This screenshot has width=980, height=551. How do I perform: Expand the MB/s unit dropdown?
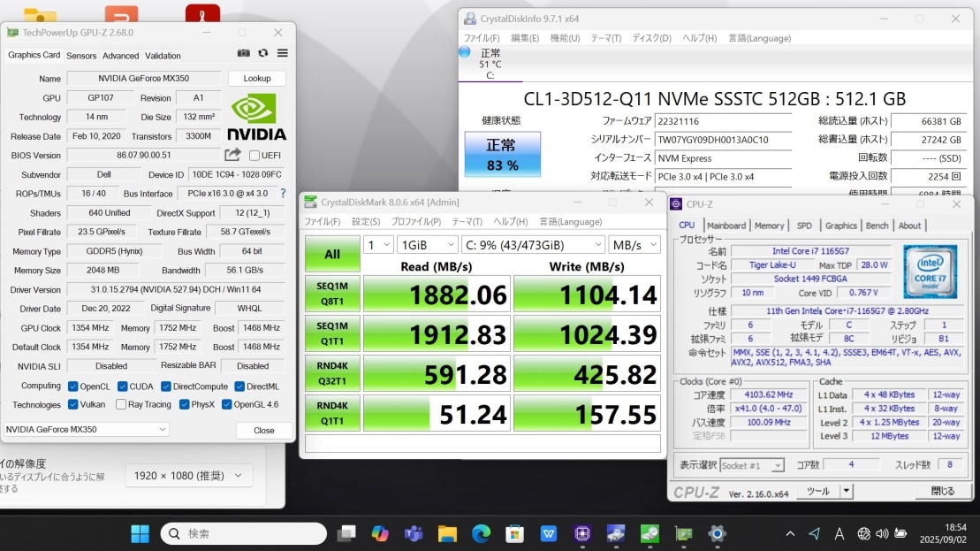click(x=634, y=244)
